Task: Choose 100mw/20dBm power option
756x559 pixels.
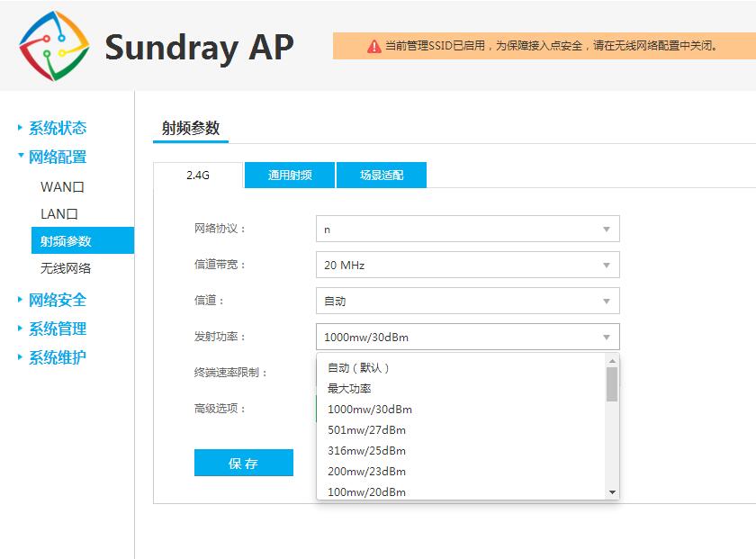Action: [461, 491]
